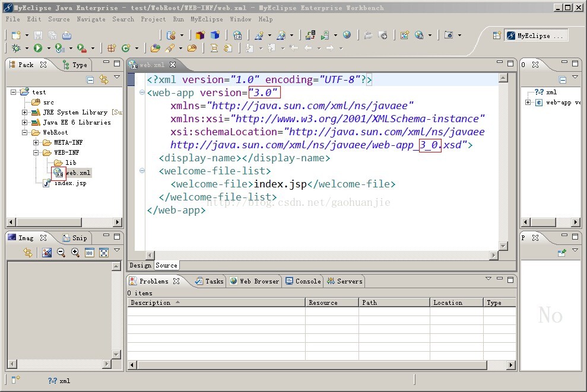587x392 pixels.
Task: Open Problems view menu triangle
Action: tap(488, 278)
